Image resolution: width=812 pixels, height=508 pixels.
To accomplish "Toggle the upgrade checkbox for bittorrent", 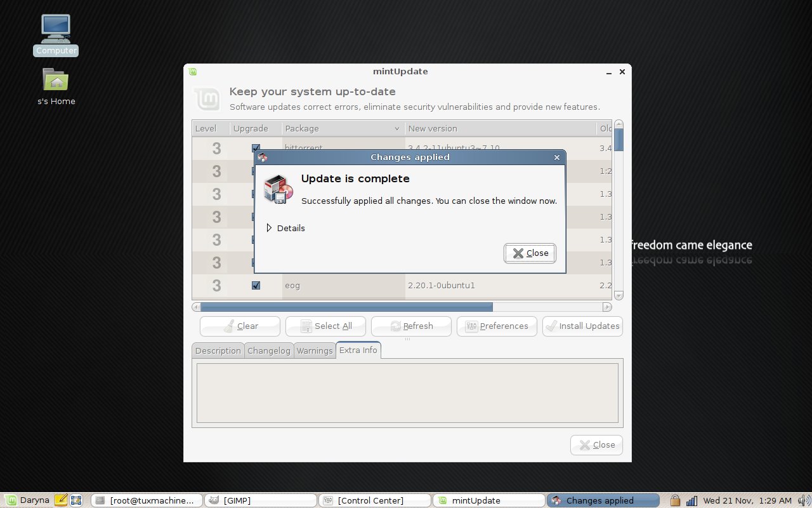I will (x=256, y=147).
